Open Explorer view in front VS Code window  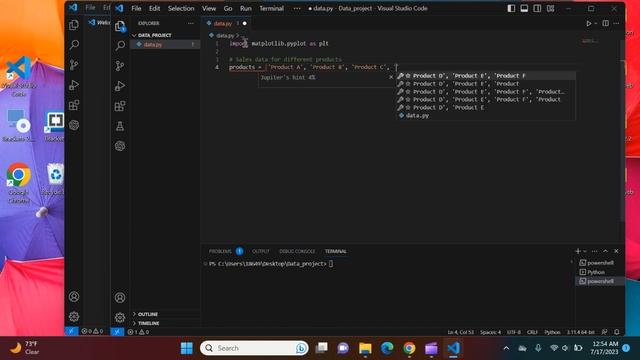120,27
